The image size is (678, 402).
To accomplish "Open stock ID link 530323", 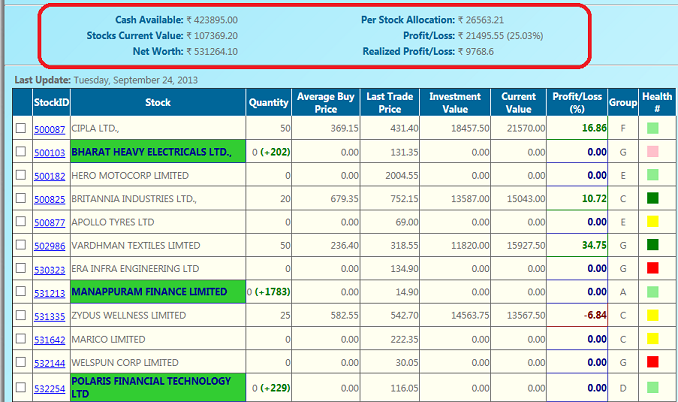I will click(x=50, y=270).
